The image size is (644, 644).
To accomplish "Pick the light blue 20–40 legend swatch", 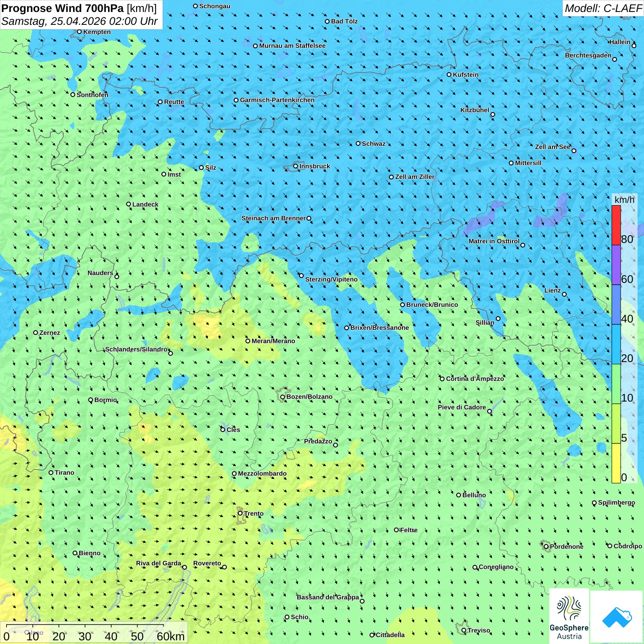I will [x=616, y=344].
